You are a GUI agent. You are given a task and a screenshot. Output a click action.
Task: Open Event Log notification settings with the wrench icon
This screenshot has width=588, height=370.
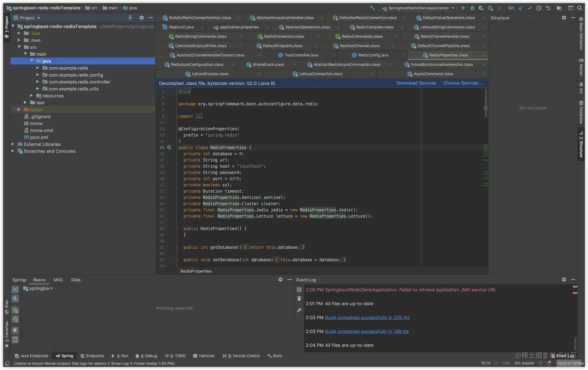click(299, 310)
